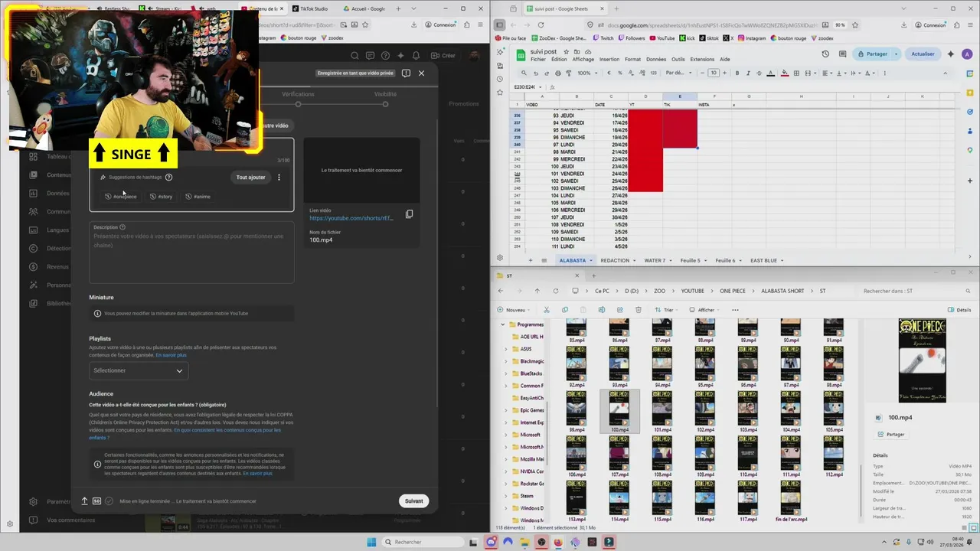Toggle bold in the Sheets toolbar
The height and width of the screenshot is (551, 980).
pos(737,73)
